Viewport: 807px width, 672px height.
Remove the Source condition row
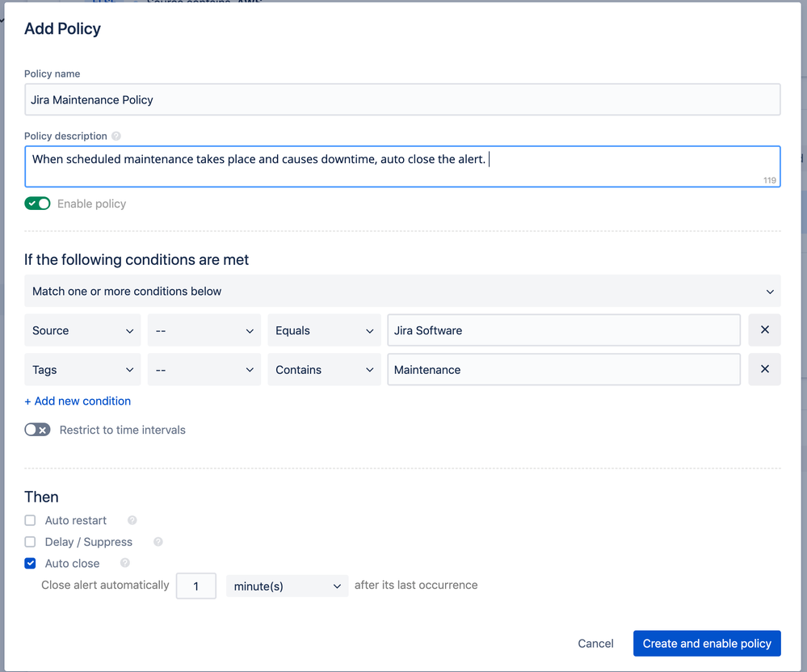click(764, 330)
